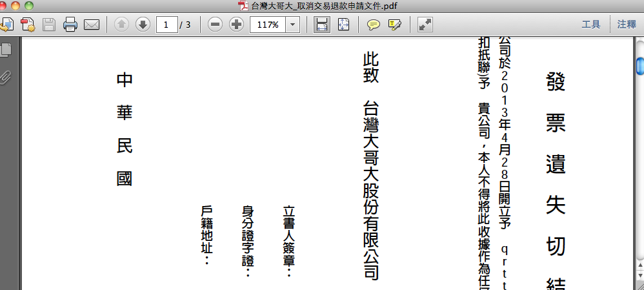The width and height of the screenshot is (644, 290).
Task: Click the 發票遺失切結 heading
Action: tap(556, 180)
